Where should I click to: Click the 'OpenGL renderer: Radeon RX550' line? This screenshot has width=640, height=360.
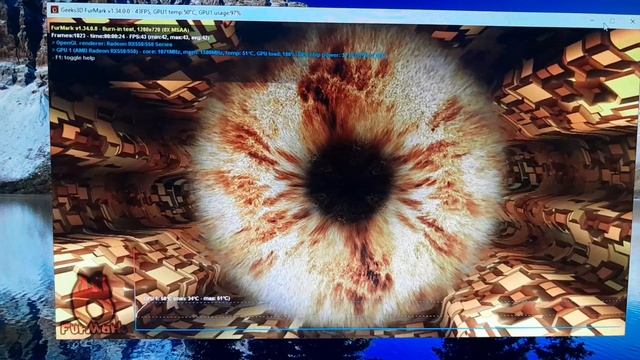112,44
